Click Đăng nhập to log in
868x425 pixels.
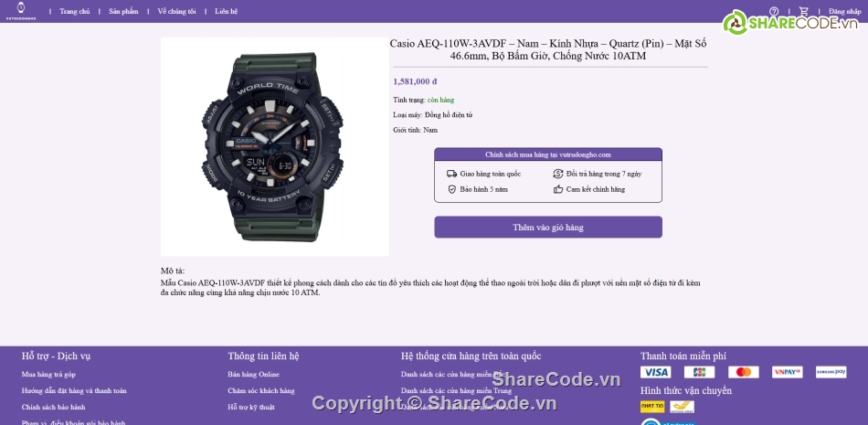845,11
